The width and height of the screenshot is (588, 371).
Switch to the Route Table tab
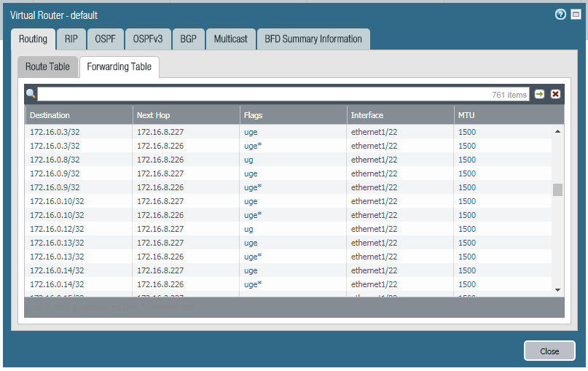[x=47, y=67]
